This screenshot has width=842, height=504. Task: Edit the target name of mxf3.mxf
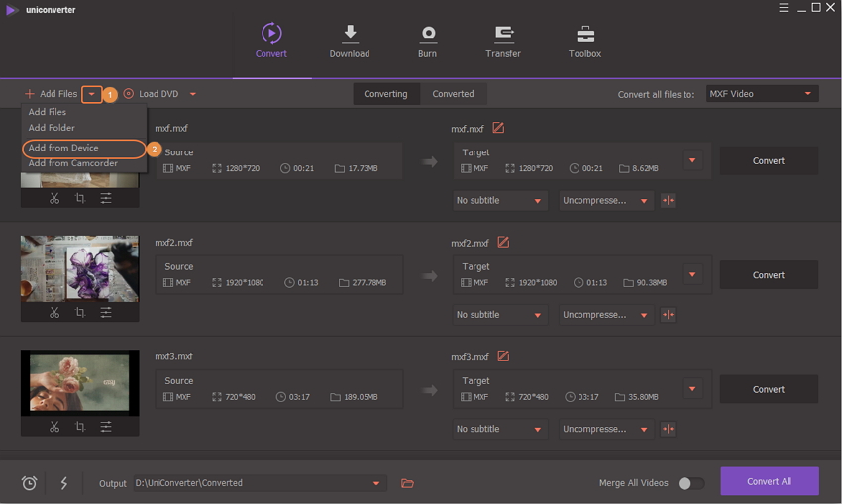[x=503, y=356]
